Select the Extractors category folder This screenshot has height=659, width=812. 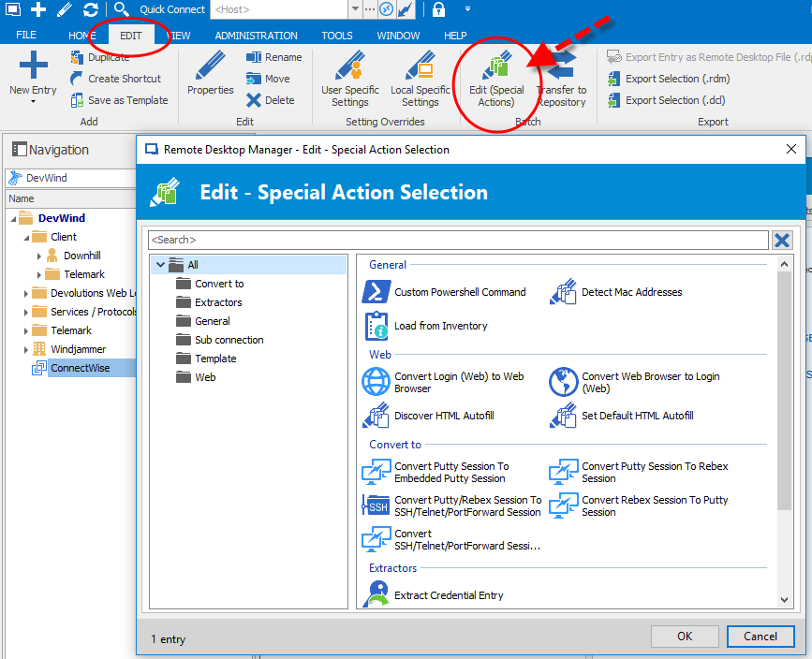tap(218, 302)
